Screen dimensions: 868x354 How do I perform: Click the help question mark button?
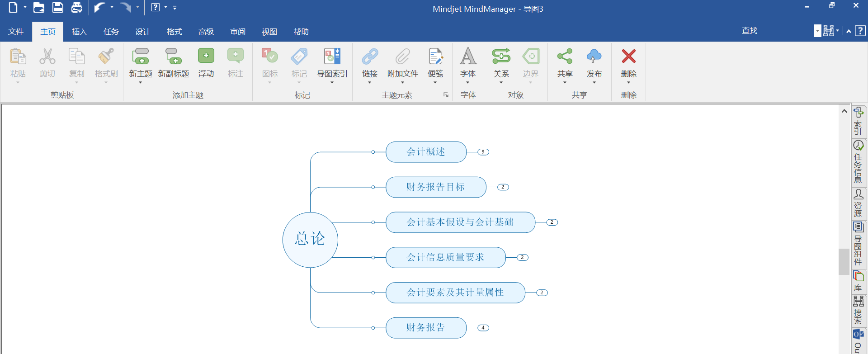tap(860, 31)
